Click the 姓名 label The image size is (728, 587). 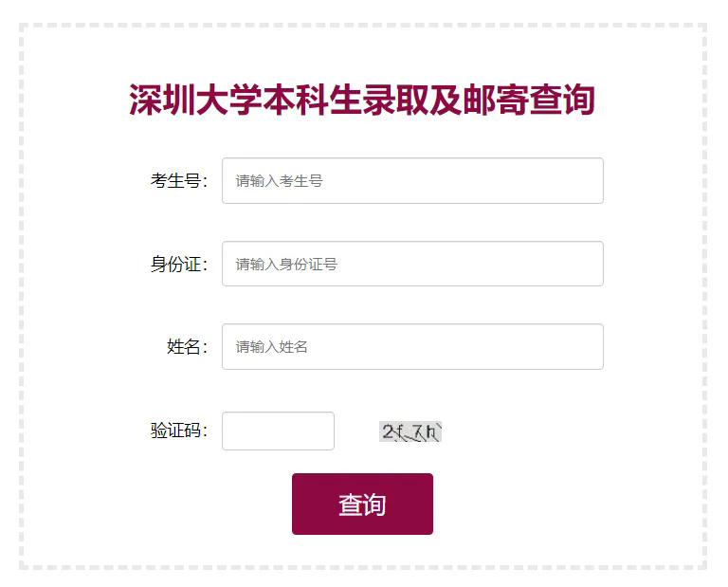pyautogui.click(x=187, y=347)
